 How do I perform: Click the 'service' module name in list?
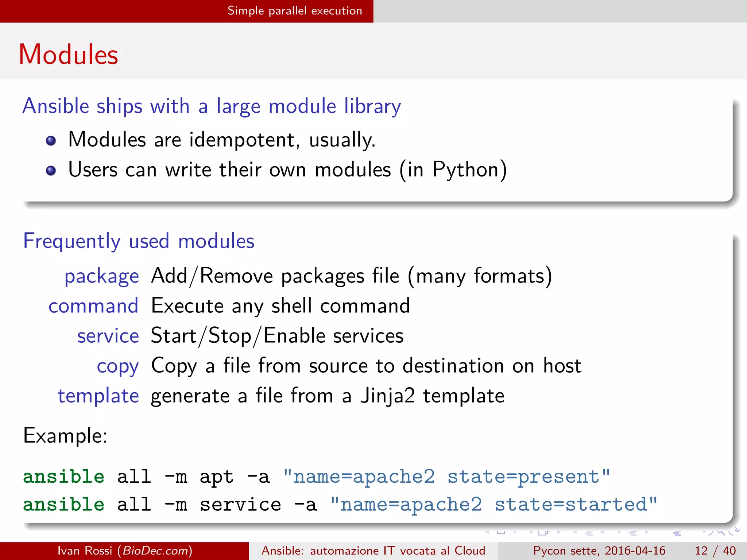coord(108,336)
